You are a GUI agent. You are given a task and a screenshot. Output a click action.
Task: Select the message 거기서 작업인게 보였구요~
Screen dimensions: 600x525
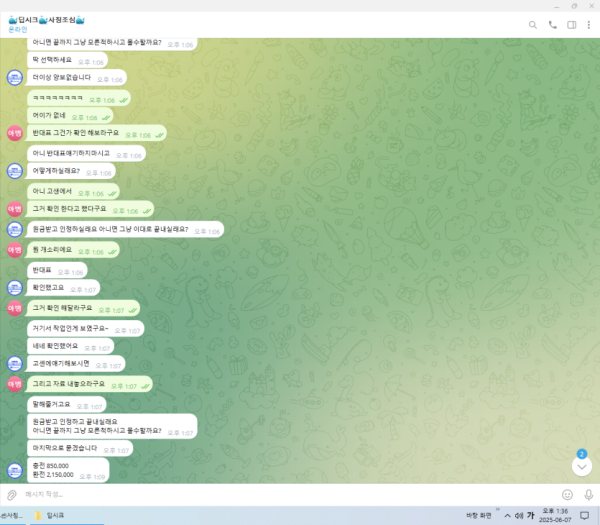coord(86,328)
